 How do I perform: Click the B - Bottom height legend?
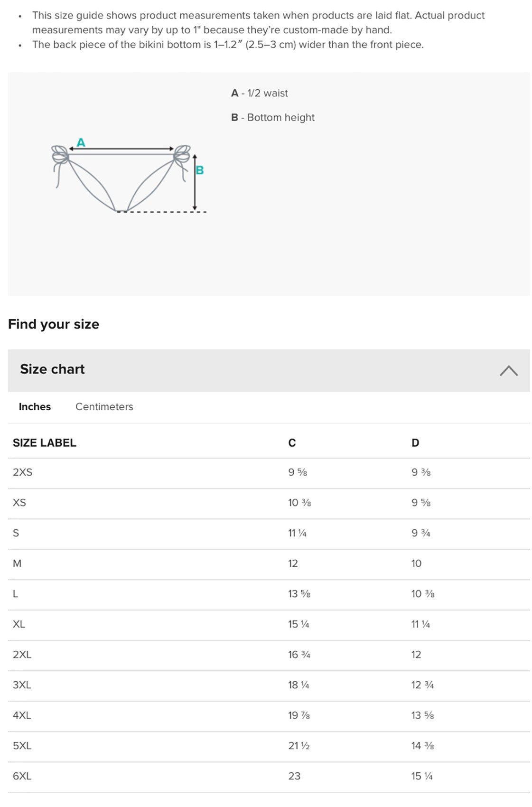(x=273, y=117)
